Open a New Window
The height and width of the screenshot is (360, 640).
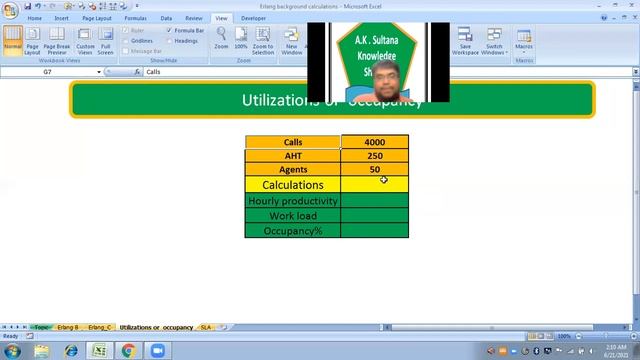(292, 40)
